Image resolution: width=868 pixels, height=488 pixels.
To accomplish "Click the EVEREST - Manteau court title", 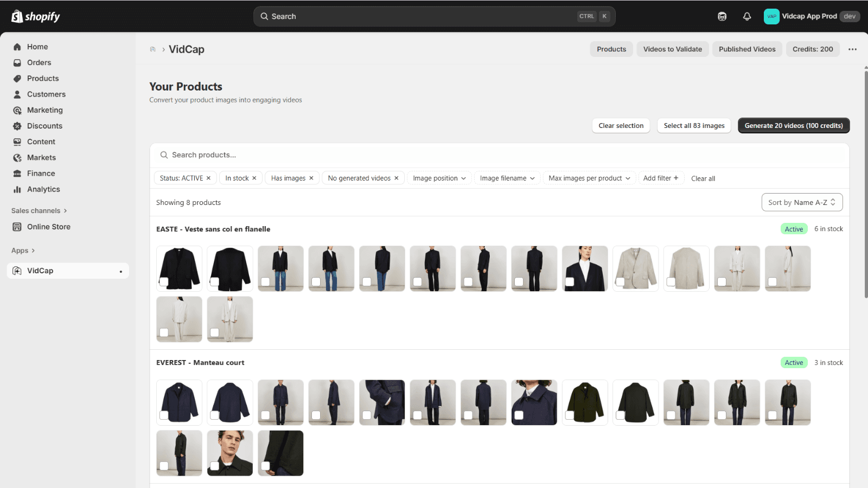I will point(200,363).
